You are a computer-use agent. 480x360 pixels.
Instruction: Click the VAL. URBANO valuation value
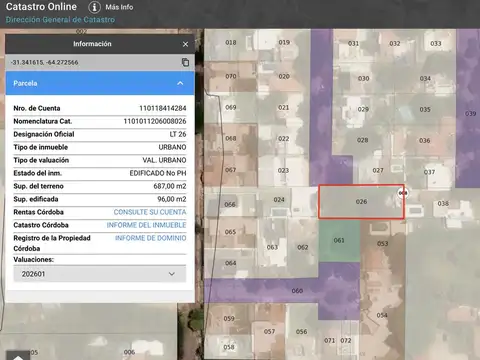(164, 160)
